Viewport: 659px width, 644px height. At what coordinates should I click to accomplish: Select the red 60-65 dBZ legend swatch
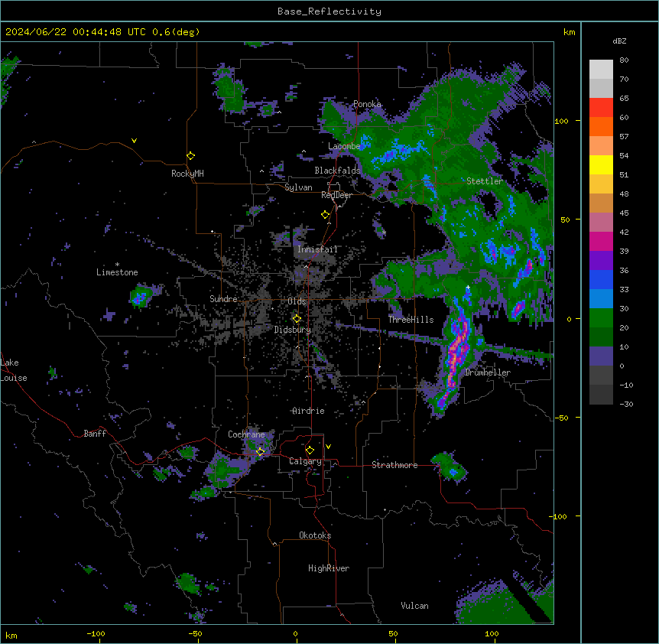(601, 108)
